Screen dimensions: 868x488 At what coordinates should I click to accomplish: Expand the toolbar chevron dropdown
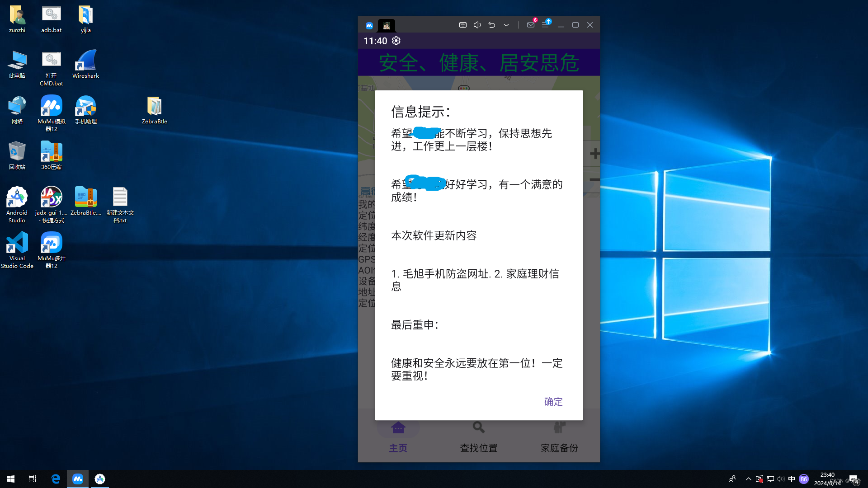pyautogui.click(x=506, y=25)
